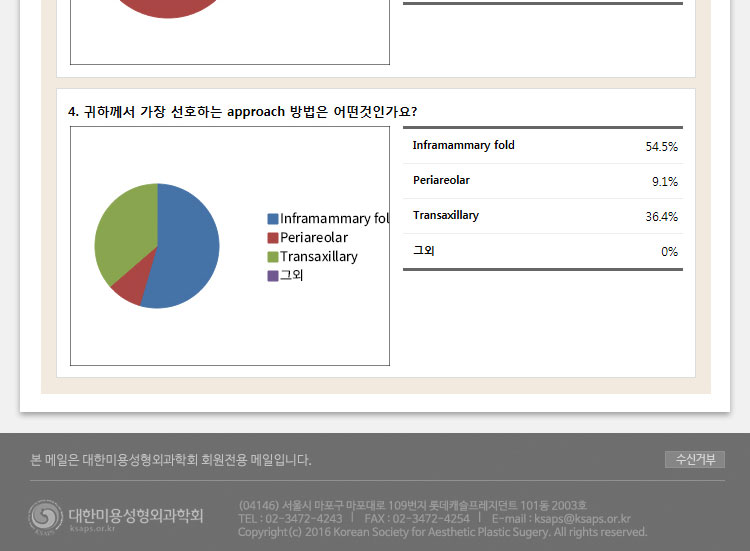The height and width of the screenshot is (551, 750).
Task: Select the Periareolar legend label in chart
Action: coord(314,238)
